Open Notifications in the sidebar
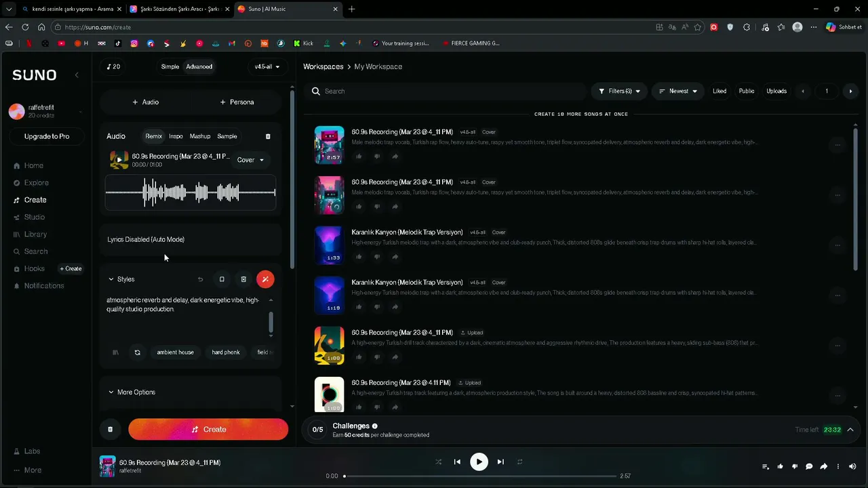 [x=39, y=286]
